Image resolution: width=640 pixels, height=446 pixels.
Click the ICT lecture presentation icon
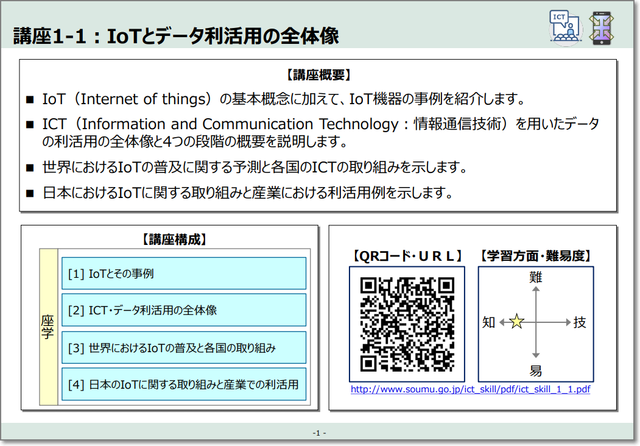tap(564, 26)
